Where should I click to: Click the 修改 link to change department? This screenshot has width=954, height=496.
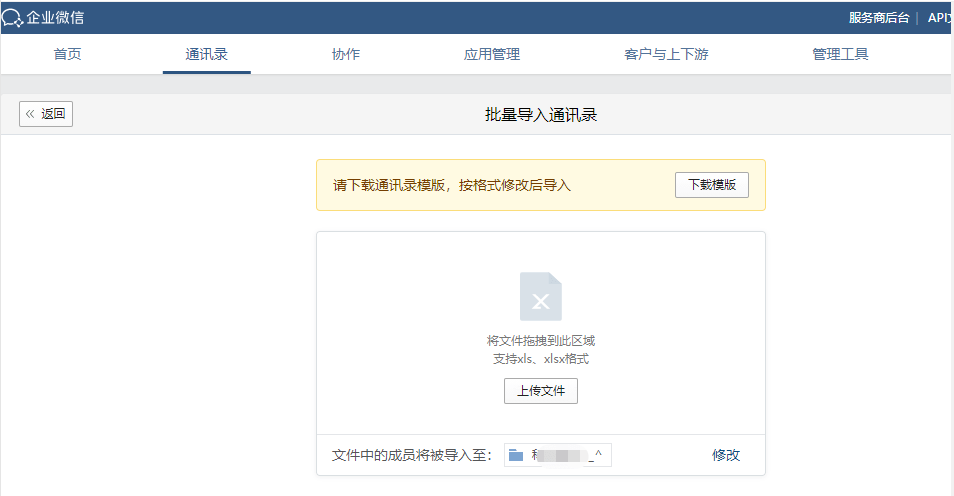(726, 455)
